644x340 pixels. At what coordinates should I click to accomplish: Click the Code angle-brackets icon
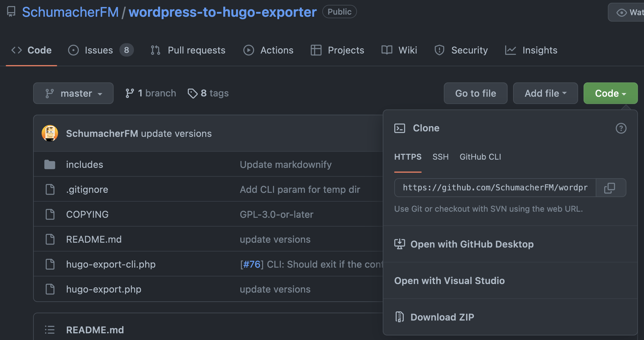tap(17, 50)
